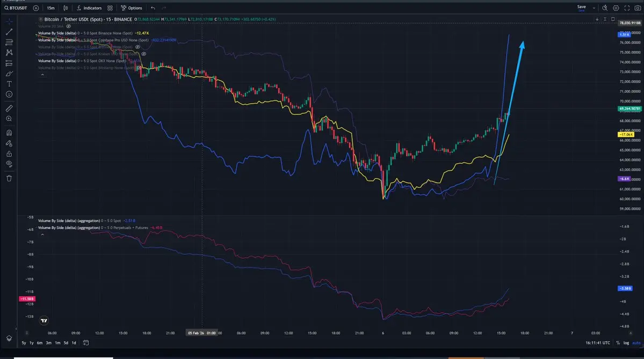The width and height of the screenshot is (644, 359).
Task: Select Binance Volume By Side legend entry
Action: point(93,33)
